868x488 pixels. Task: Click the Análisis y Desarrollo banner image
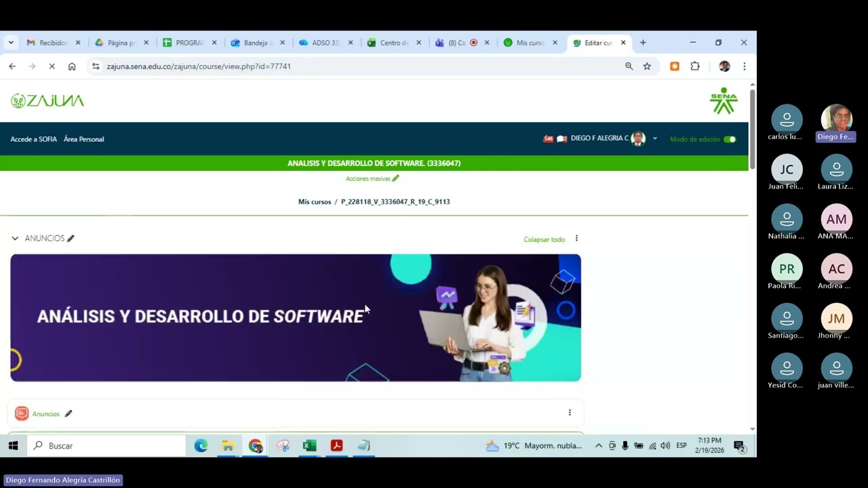point(296,317)
